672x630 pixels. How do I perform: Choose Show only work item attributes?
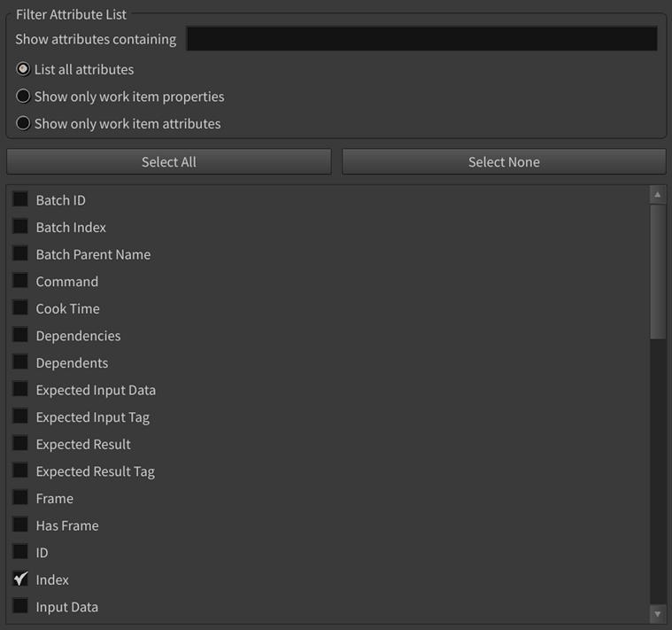pos(24,123)
